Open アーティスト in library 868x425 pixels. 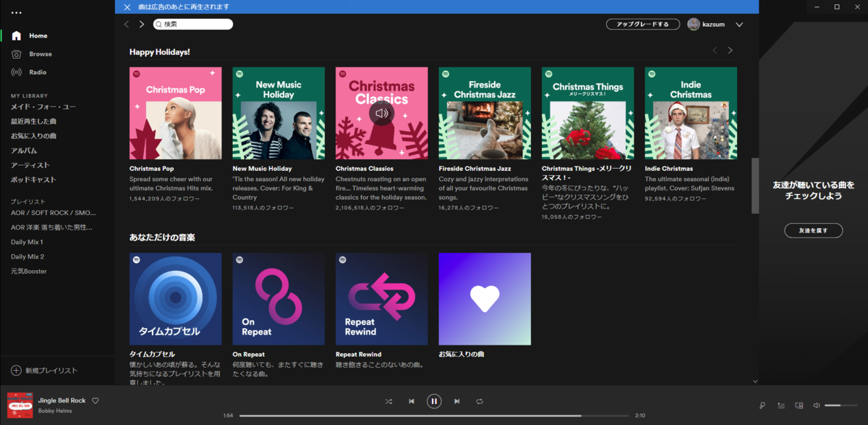click(30, 165)
